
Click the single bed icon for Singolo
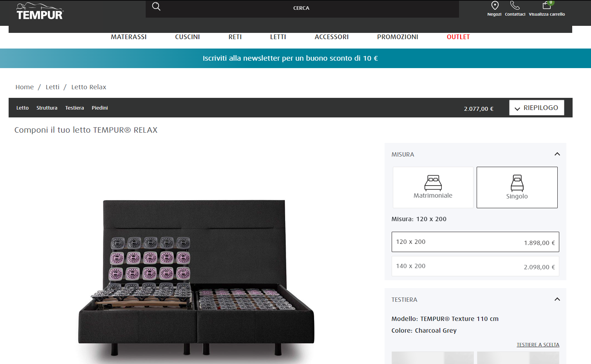517,183
